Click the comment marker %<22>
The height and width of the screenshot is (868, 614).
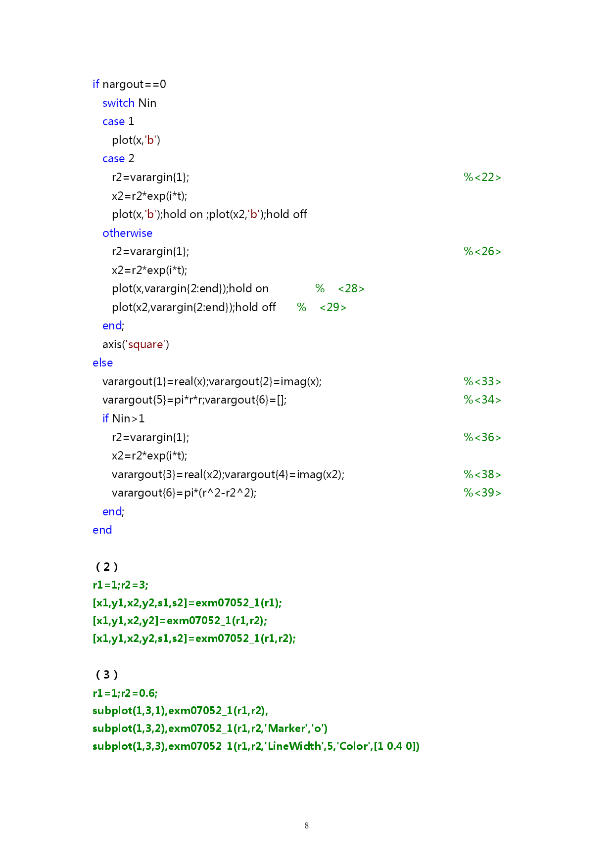pyautogui.click(x=482, y=178)
